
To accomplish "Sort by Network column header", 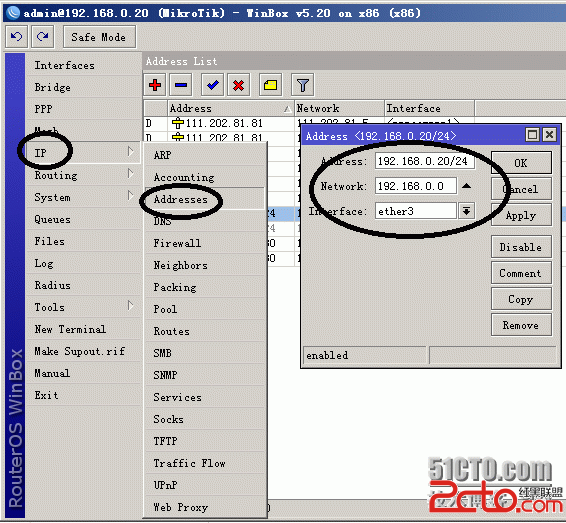I will coord(339,108).
